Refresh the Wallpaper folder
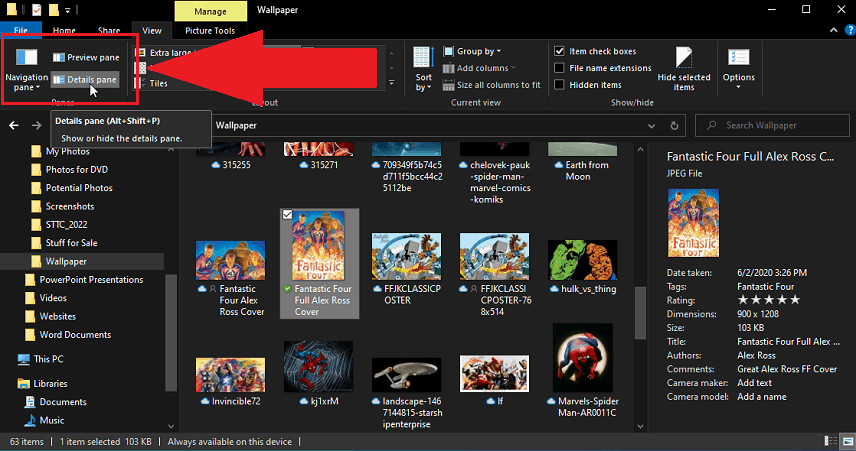The height and width of the screenshot is (451, 856). click(674, 126)
